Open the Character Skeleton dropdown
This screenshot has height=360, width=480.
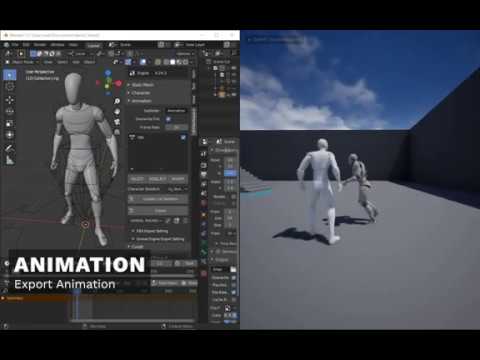pos(178,189)
